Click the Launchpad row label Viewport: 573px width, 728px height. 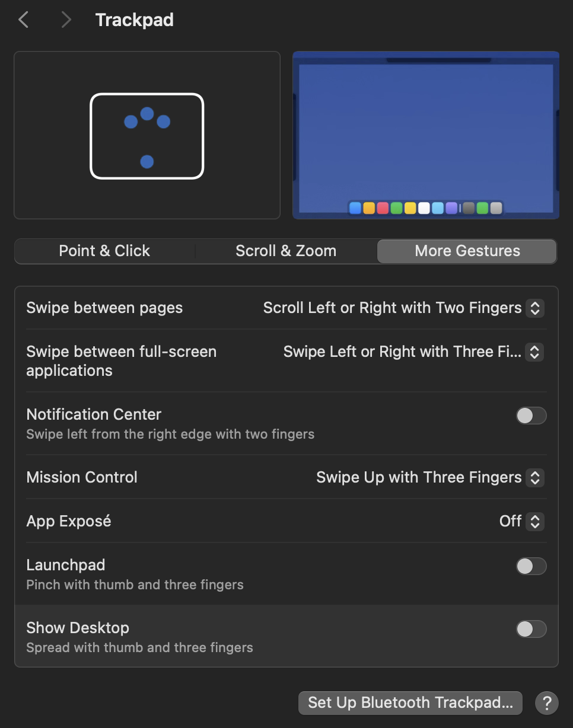point(66,565)
